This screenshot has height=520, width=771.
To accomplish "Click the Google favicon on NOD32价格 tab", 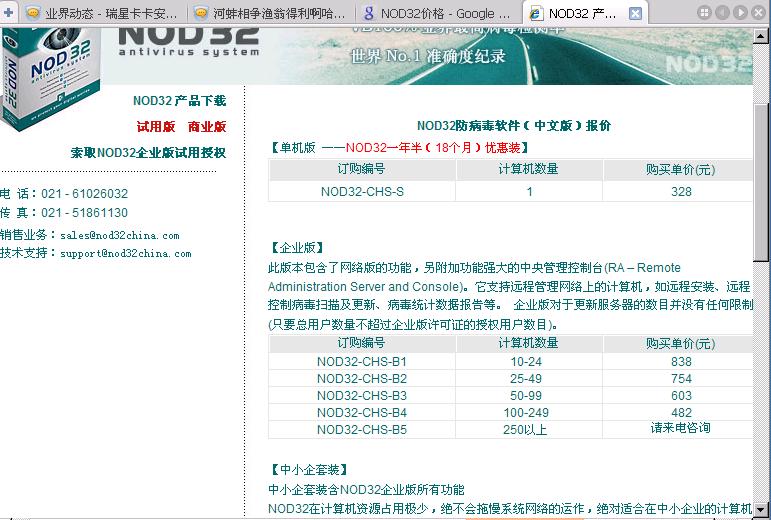I will point(368,13).
